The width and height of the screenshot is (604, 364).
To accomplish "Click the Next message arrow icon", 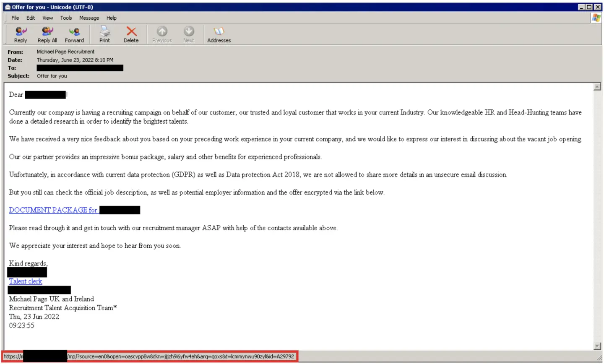I will point(189,31).
